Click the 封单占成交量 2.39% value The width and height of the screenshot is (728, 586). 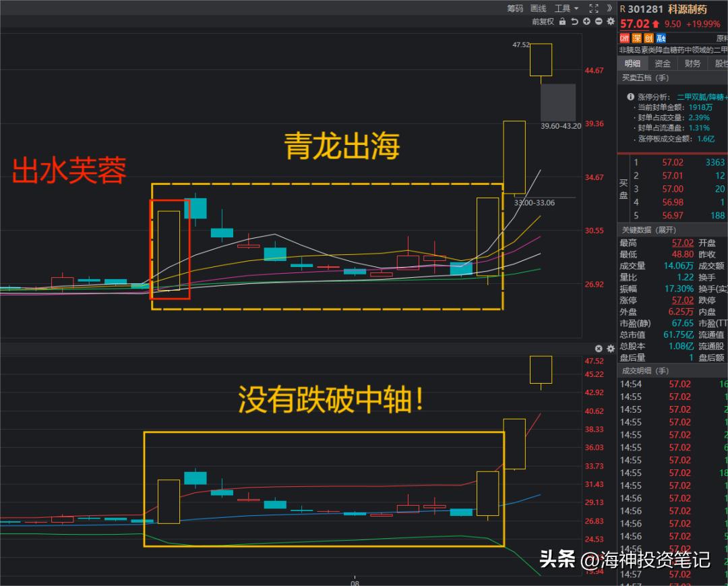click(x=699, y=118)
